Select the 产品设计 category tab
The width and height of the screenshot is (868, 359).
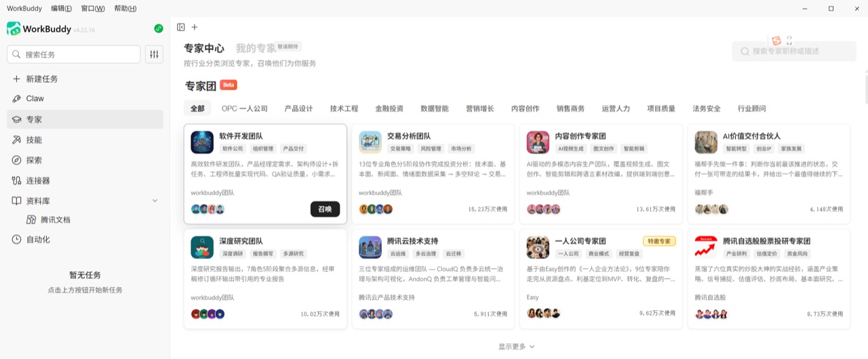[298, 108]
